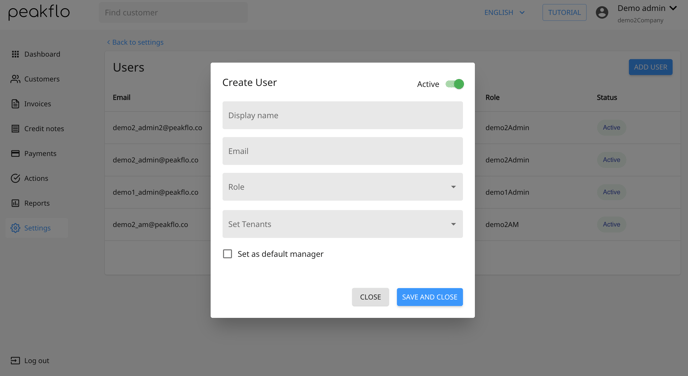Screen dimensions: 688x376
Task: Select the Actions checkmark icon
Action: (x=15, y=178)
